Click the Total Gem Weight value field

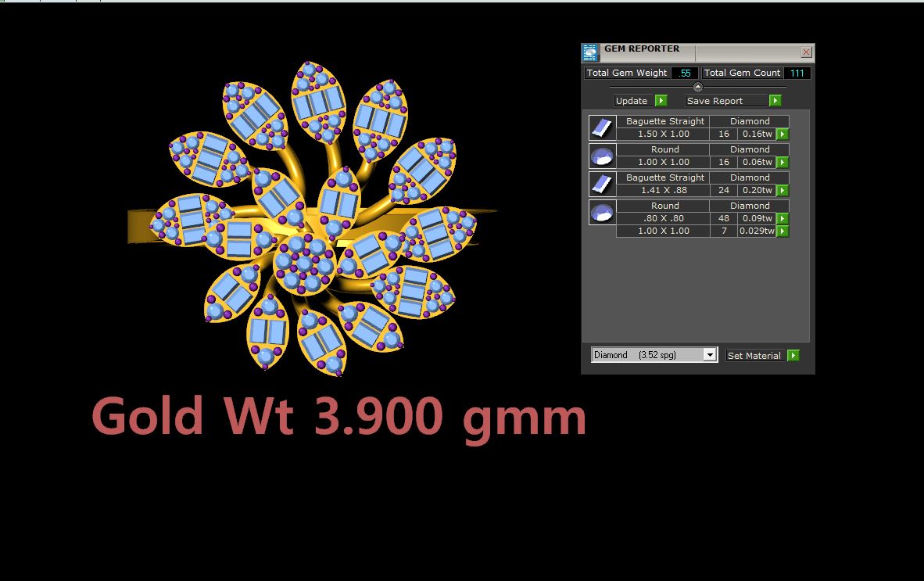click(685, 73)
